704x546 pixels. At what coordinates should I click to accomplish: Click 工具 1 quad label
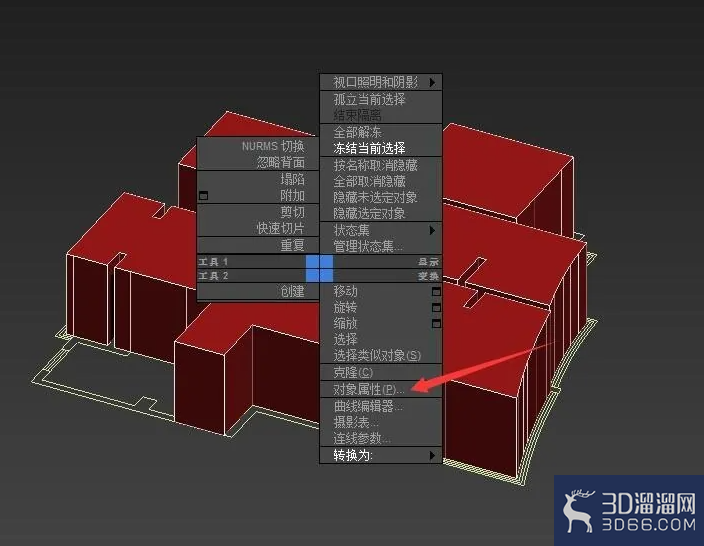(213, 262)
